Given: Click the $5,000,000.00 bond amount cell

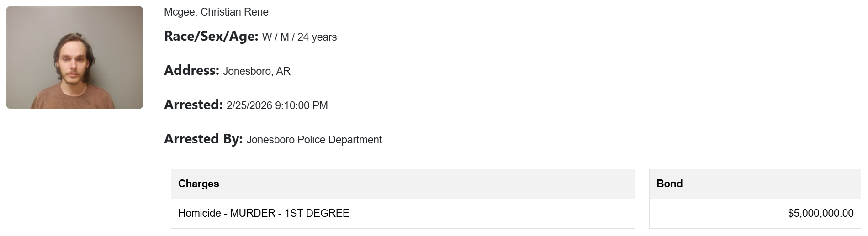Looking at the screenshot, I should [x=820, y=213].
